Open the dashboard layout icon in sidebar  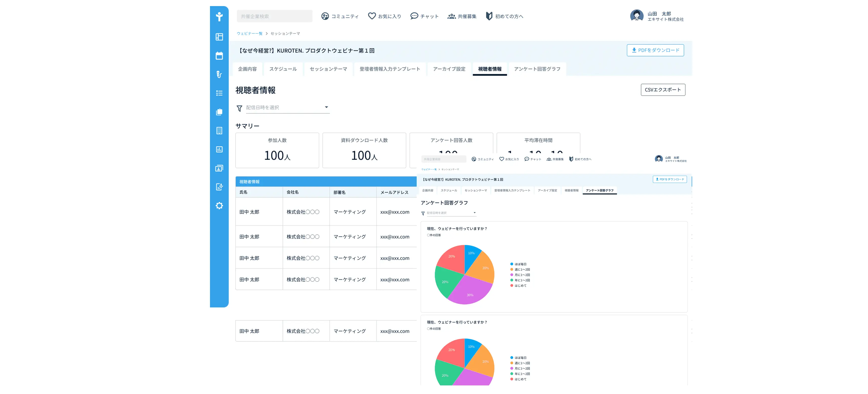coord(219,37)
